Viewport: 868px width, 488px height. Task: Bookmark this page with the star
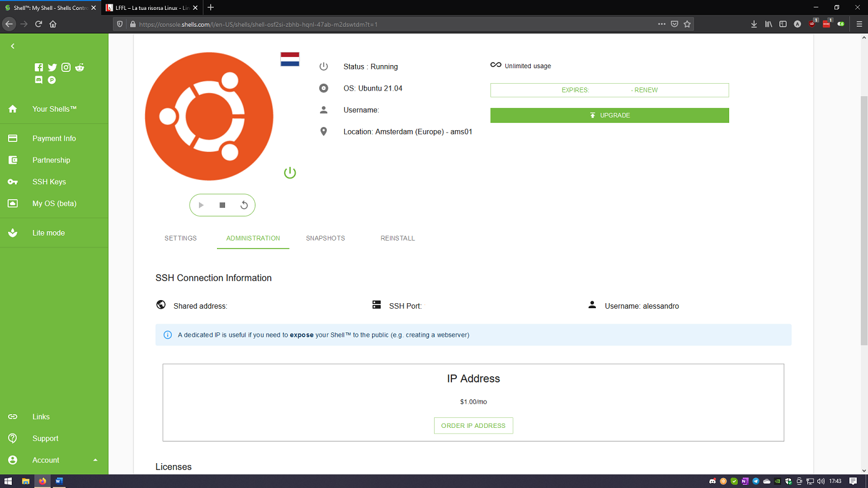click(x=687, y=24)
